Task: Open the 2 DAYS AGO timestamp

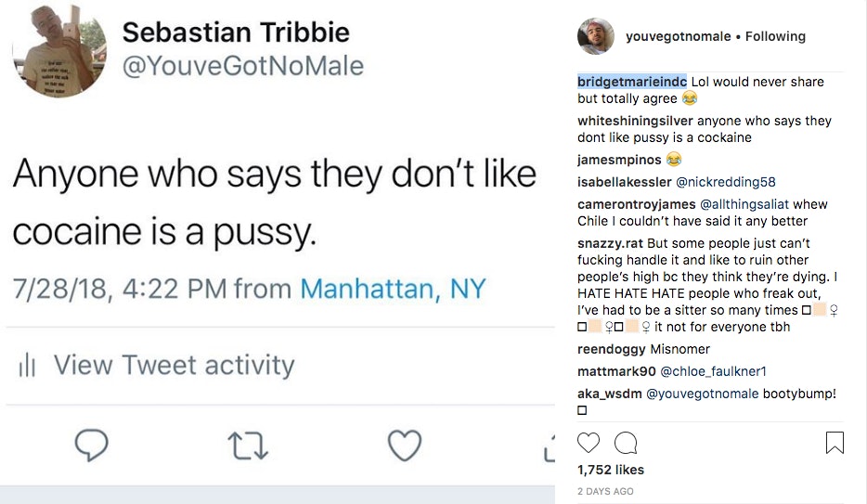Action: 605,491
